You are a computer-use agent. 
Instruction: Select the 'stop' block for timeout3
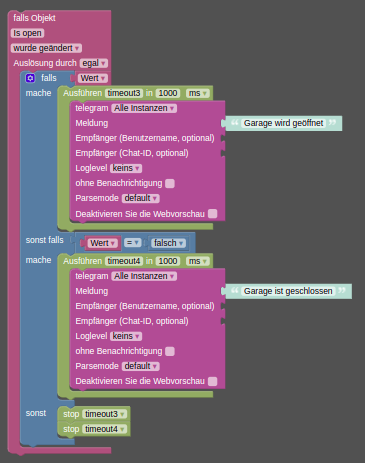[71, 414]
